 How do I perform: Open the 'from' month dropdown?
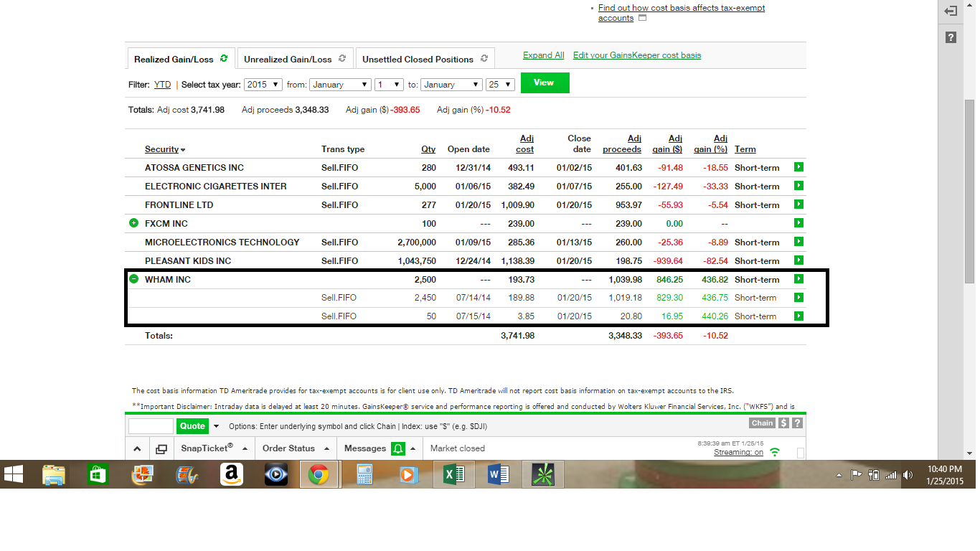pos(339,85)
